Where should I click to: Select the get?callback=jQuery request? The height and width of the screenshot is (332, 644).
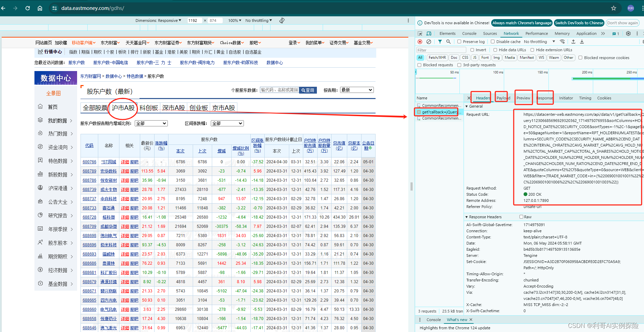click(x=439, y=112)
